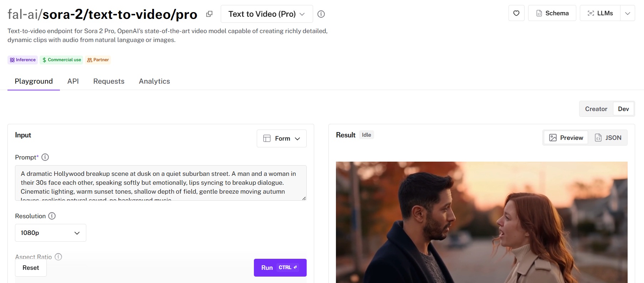Click the Aspect Ratio info icon
Viewport: 644px width, 283px height.
tap(58, 257)
